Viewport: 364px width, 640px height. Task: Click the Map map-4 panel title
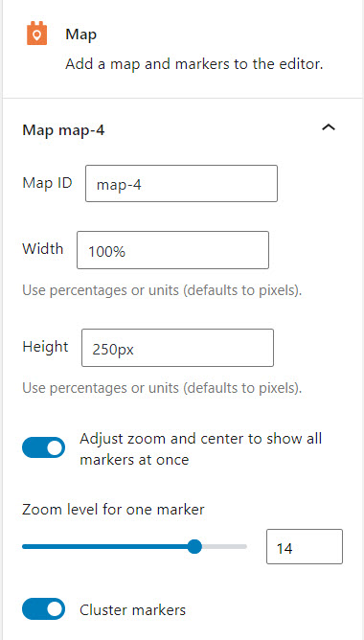[63, 130]
